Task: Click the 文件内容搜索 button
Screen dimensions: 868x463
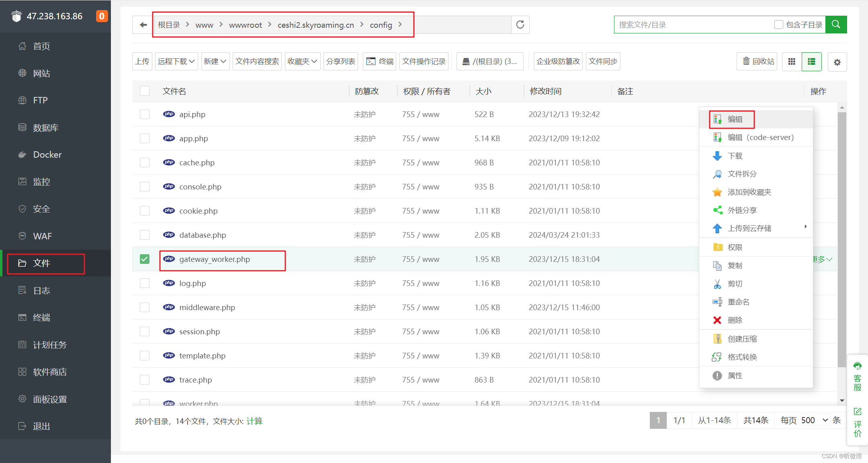Action: pos(257,62)
